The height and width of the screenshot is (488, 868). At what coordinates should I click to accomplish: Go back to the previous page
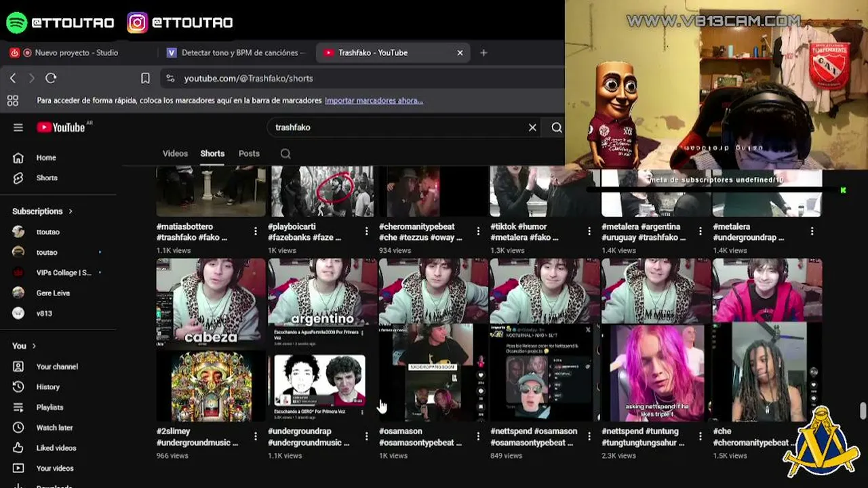pyautogui.click(x=13, y=79)
